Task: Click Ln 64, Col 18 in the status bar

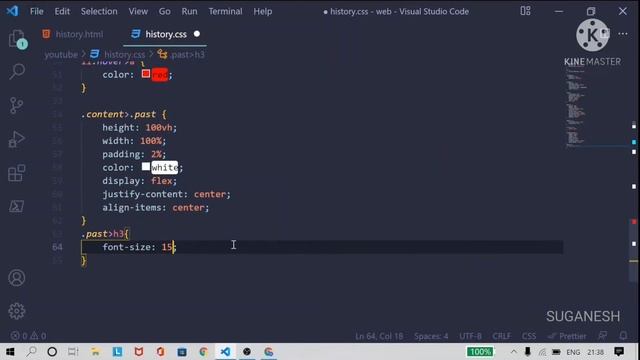Action: point(379,336)
